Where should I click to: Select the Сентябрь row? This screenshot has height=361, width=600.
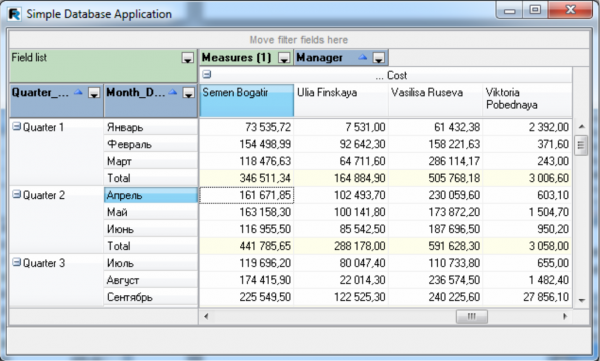[151, 297]
